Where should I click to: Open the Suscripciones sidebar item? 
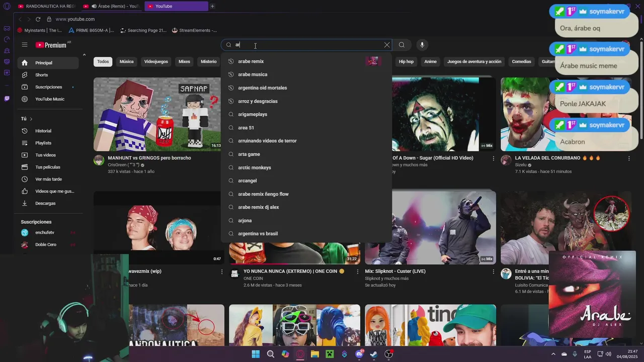point(48,87)
